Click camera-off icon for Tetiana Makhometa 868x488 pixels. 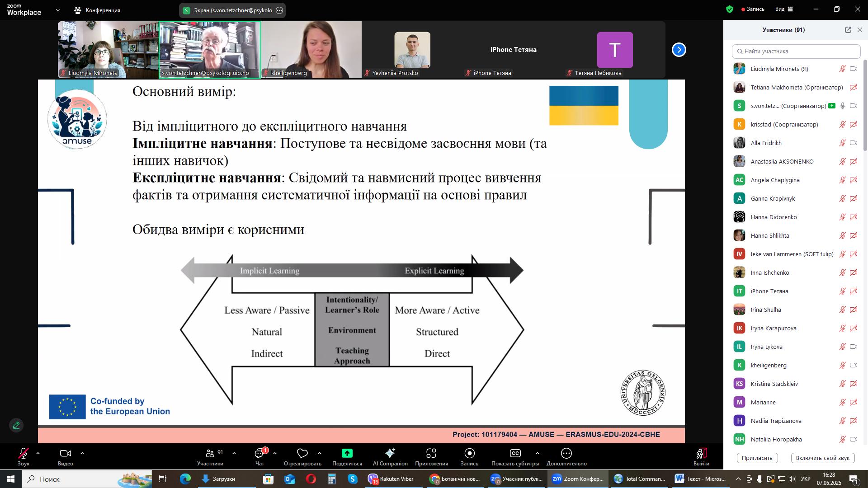point(854,88)
